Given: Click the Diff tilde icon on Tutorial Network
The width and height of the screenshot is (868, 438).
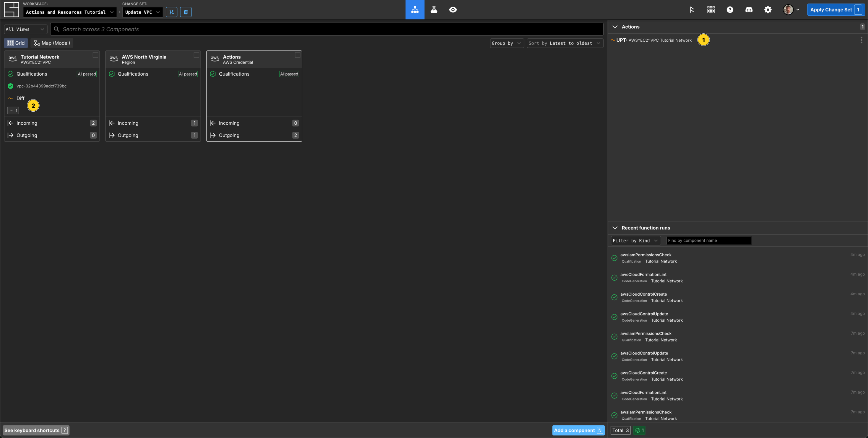Looking at the screenshot, I should [x=10, y=98].
